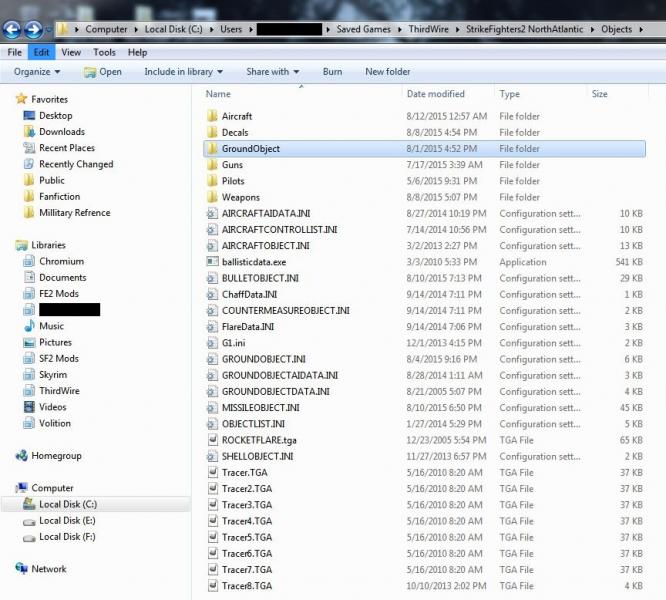Sort by Date modified column header
The height and width of the screenshot is (600, 666).
(436, 94)
